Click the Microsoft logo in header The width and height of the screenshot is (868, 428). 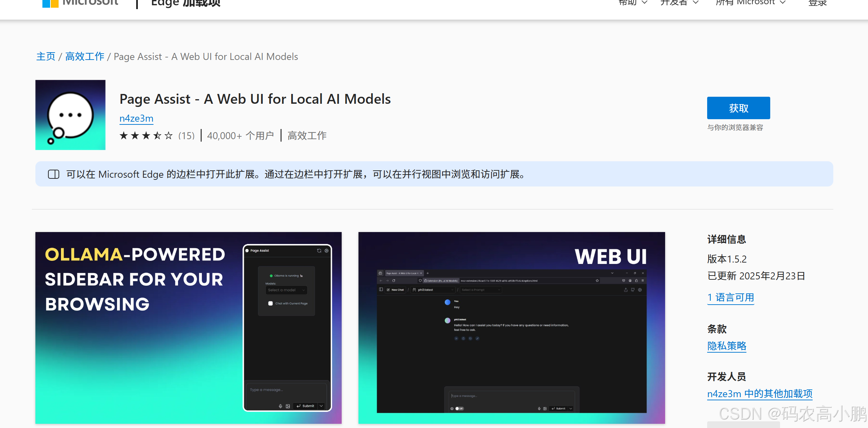[x=50, y=3]
